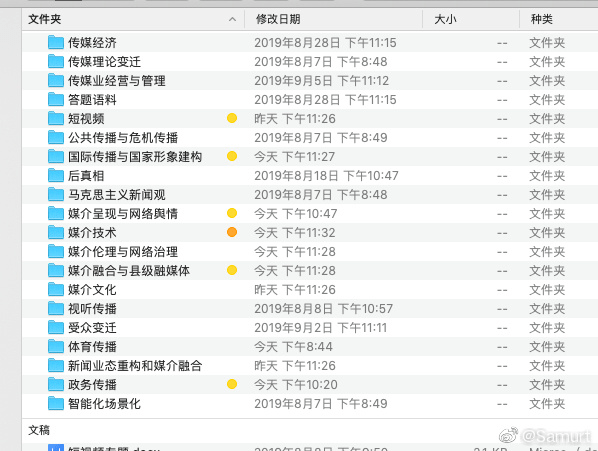Sort by the 种类 column header
The width and height of the screenshot is (598, 451).
[542, 19]
